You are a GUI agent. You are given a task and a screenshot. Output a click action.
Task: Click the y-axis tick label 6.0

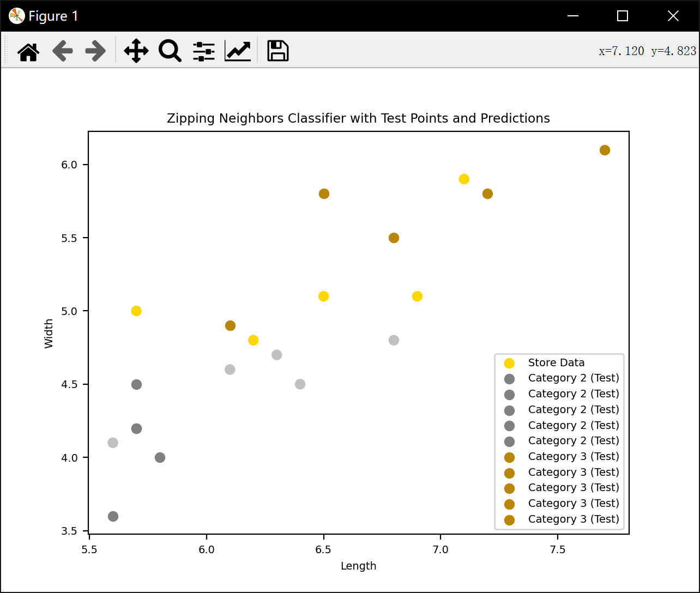[x=69, y=165]
